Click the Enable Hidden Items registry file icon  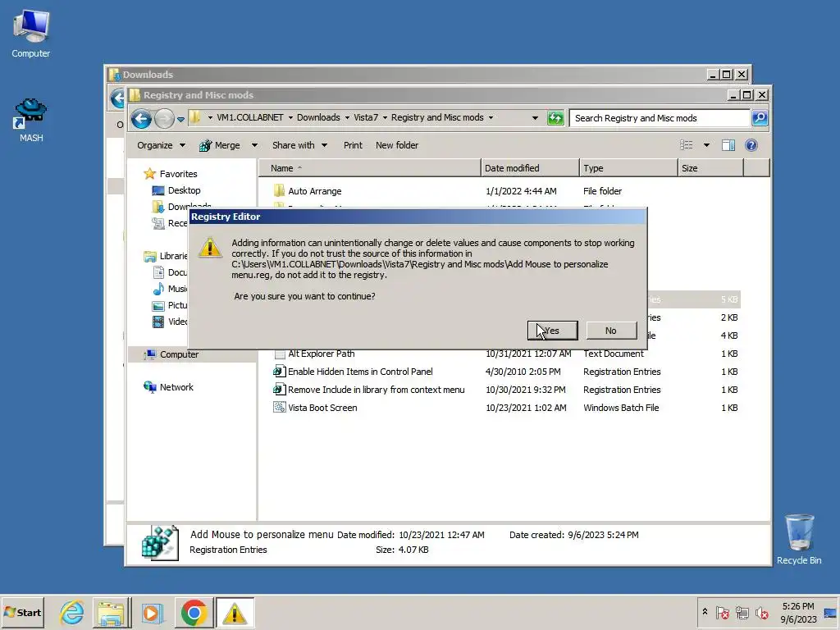click(x=279, y=372)
